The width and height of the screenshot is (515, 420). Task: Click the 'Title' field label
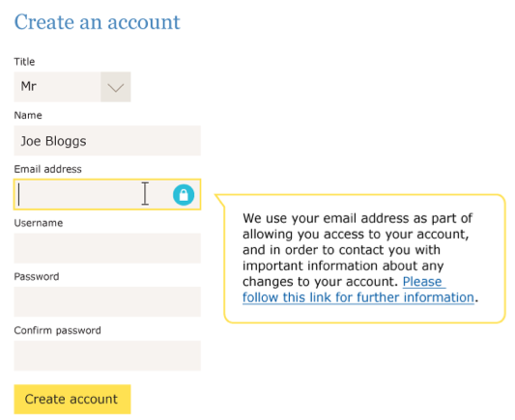click(x=24, y=62)
